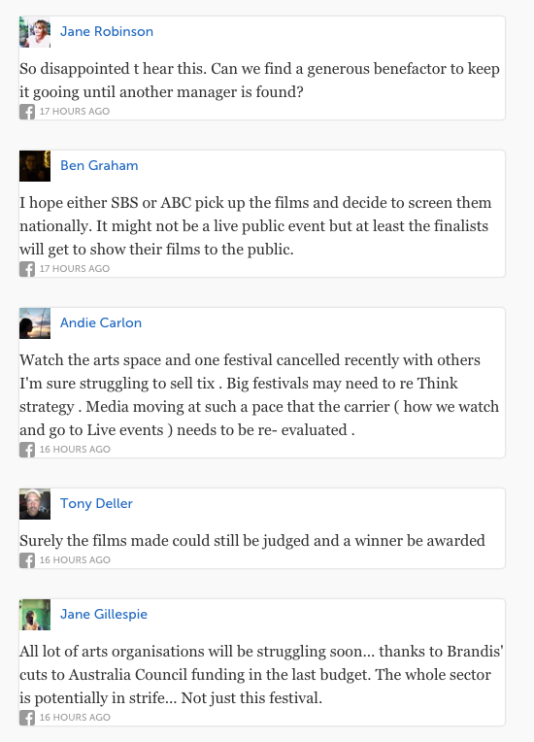Click Facebook icon under Jane Gillespie's comment

click(x=27, y=717)
